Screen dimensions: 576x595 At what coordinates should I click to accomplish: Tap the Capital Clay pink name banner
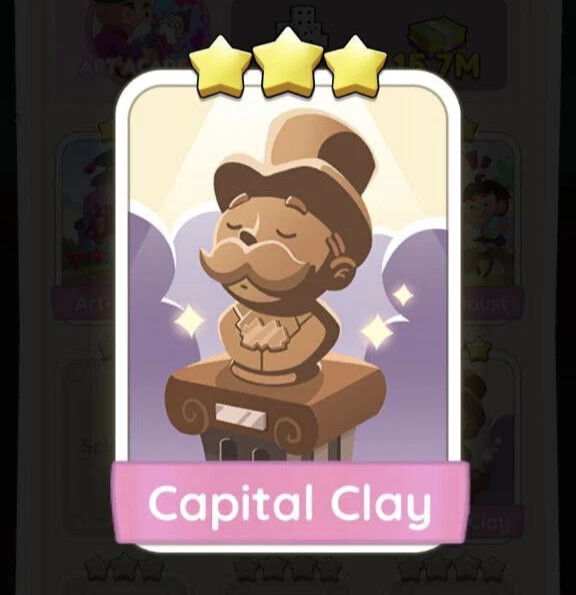pyautogui.click(x=291, y=503)
